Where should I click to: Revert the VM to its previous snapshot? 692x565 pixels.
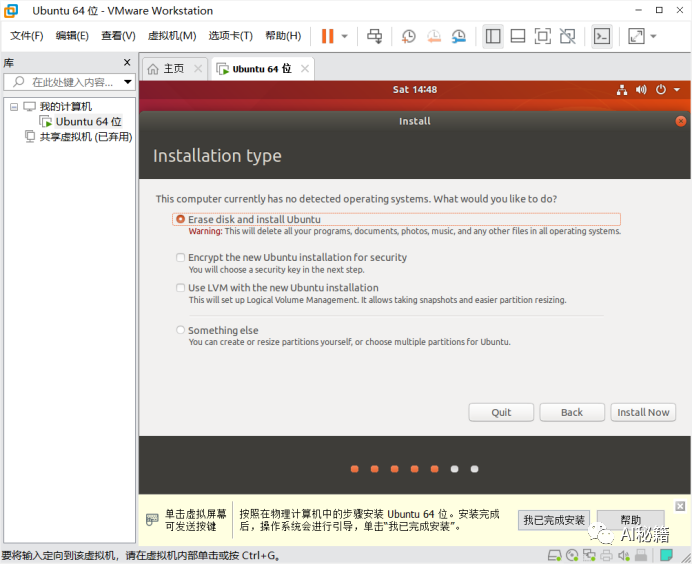pyautogui.click(x=434, y=36)
